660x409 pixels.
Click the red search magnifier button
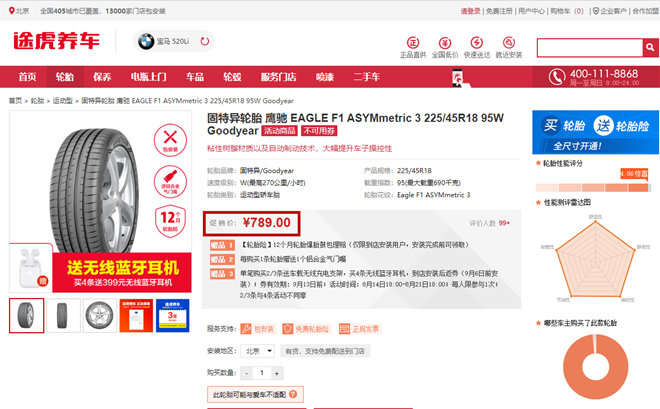650,48
